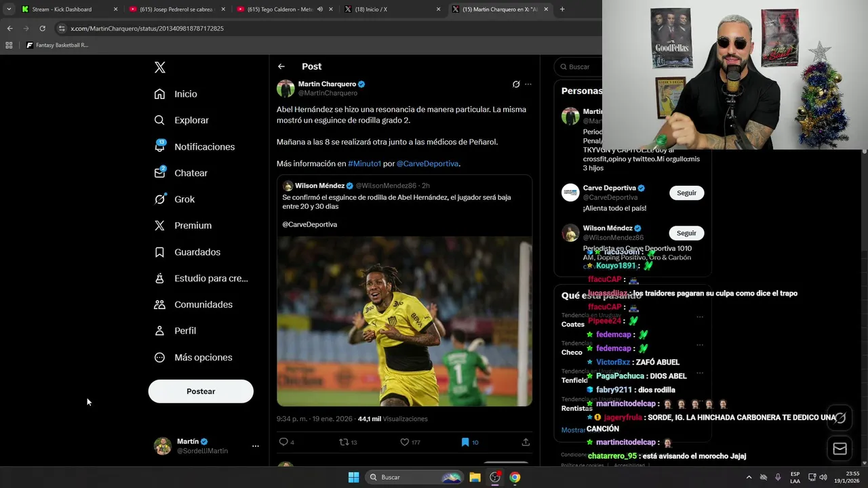Open the quoted Wilson Méndez post text

(x=397, y=202)
